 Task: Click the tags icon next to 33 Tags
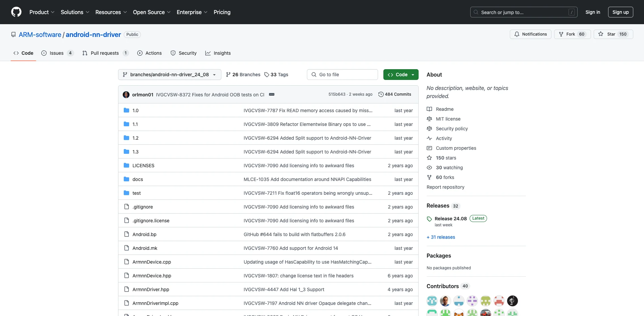[x=267, y=75]
